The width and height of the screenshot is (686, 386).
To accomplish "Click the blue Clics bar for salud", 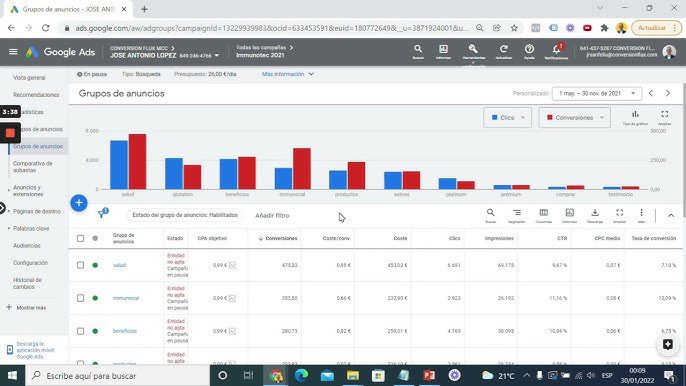I will (119, 165).
